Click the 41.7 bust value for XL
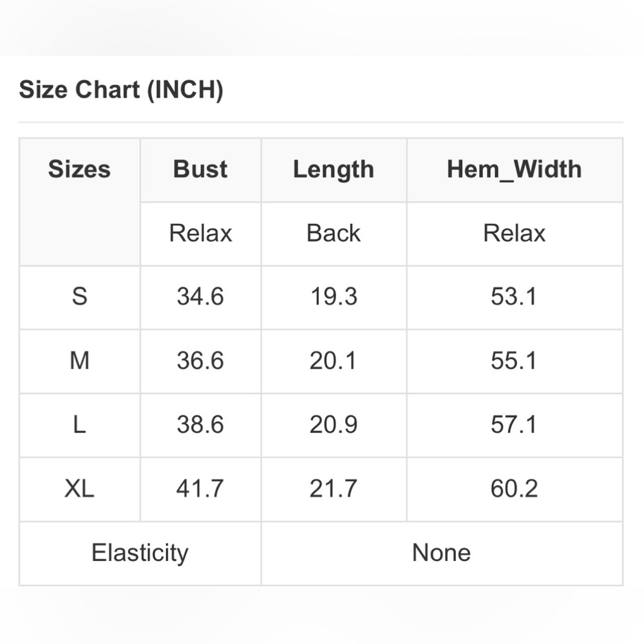This screenshot has height=644, width=644. pyautogui.click(x=200, y=489)
